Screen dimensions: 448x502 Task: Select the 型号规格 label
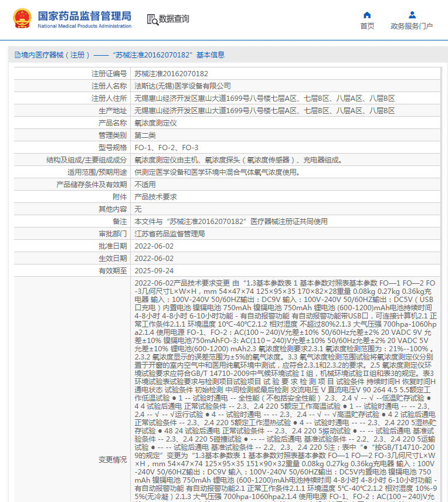113,148
